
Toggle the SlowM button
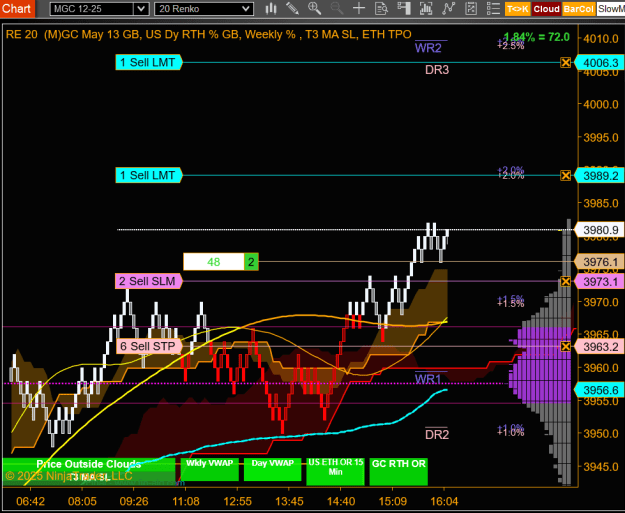[x=611, y=9]
